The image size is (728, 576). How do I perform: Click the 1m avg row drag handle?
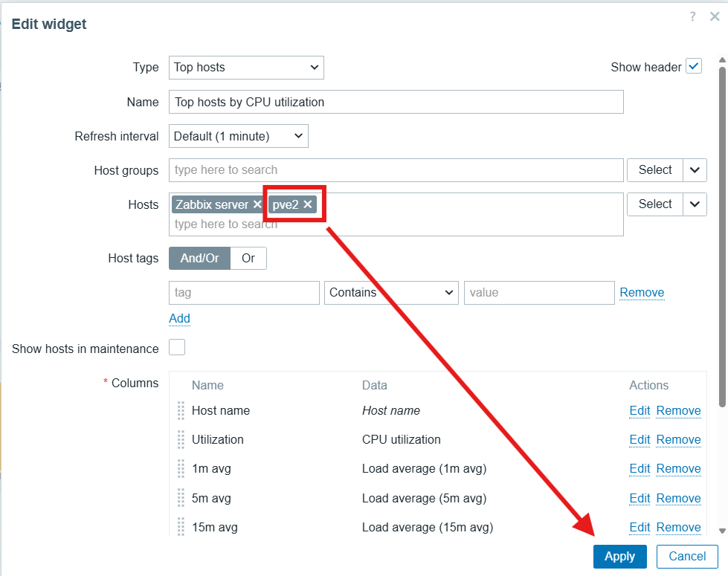(x=181, y=468)
